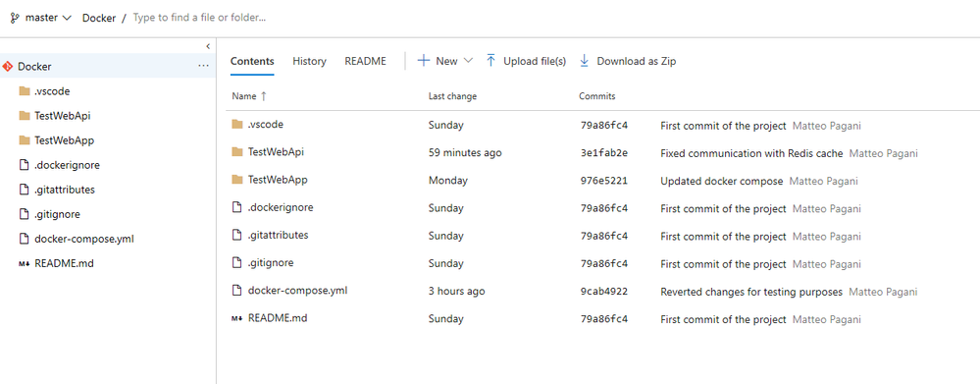Switch to the History tab
The image size is (980, 384).
click(x=309, y=61)
